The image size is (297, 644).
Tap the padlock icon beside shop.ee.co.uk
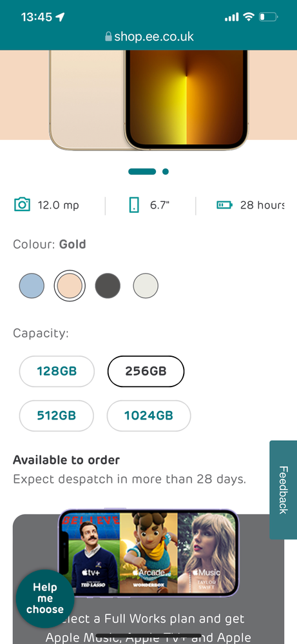(x=108, y=37)
